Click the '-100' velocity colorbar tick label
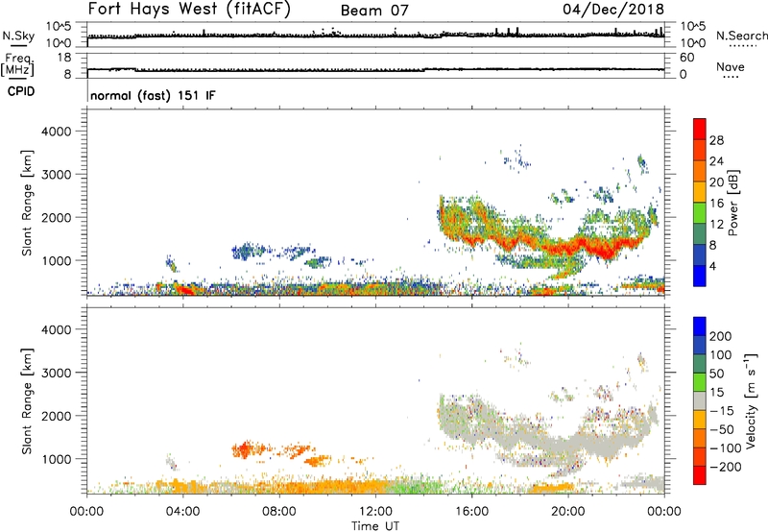The height and width of the screenshot is (532, 768). (725, 447)
